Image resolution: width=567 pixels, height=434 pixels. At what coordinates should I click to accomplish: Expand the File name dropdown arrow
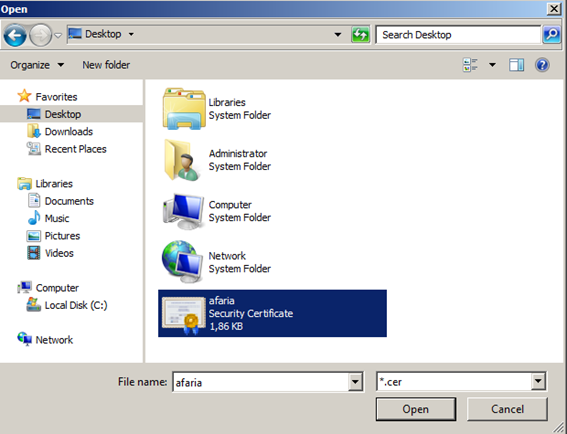pos(355,382)
